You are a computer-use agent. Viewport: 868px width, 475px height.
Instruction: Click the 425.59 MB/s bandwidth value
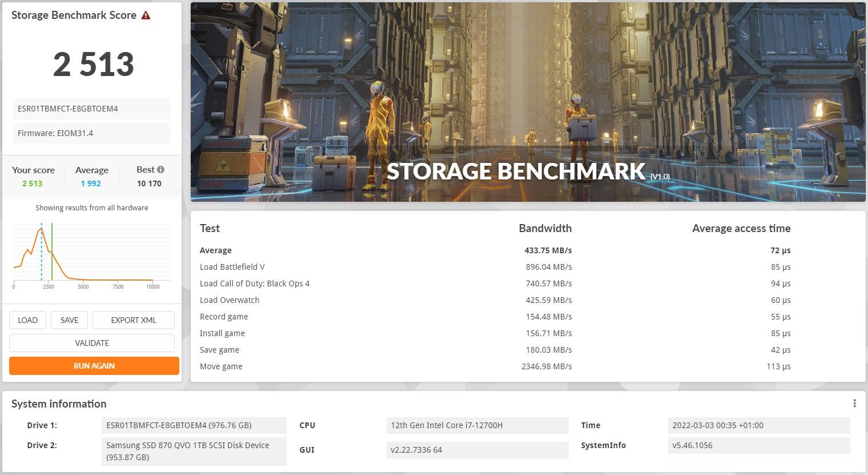click(x=549, y=300)
